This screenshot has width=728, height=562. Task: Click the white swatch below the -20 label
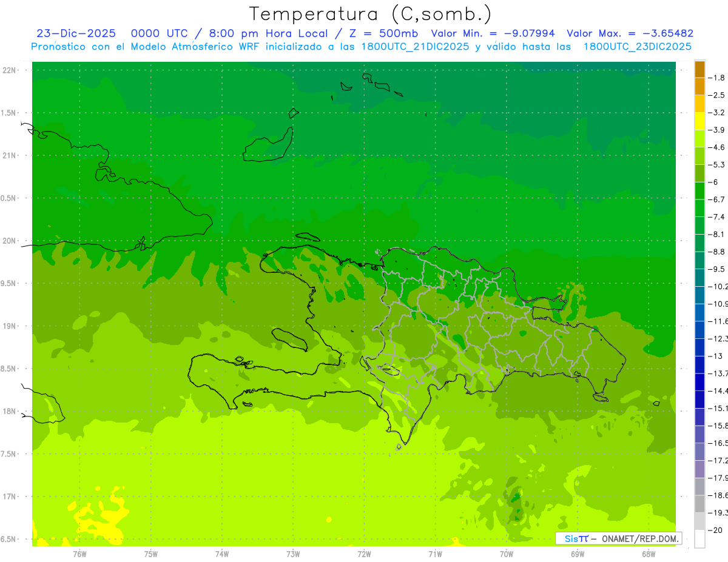[x=699, y=539]
